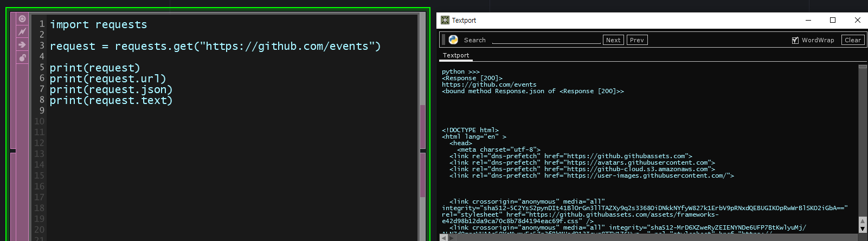This screenshot has height=241, width=868.
Task: Click the Textport scroll up arrow
Action: [x=863, y=221]
